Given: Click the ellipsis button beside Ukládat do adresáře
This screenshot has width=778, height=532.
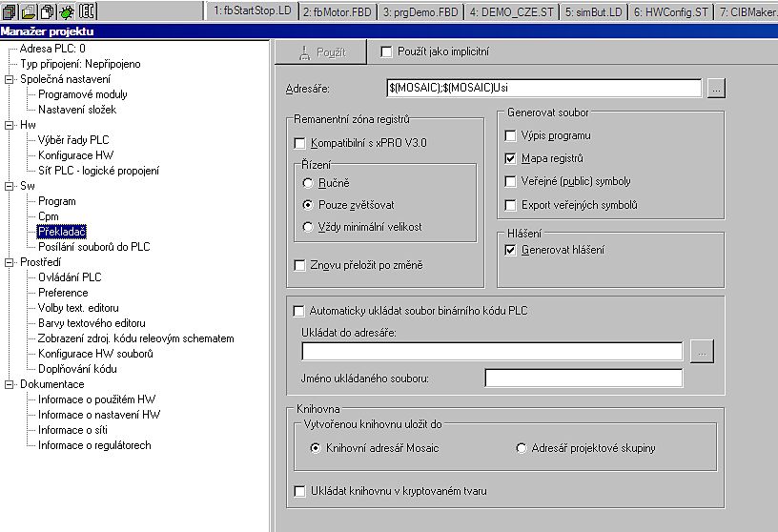Looking at the screenshot, I should click(x=703, y=351).
